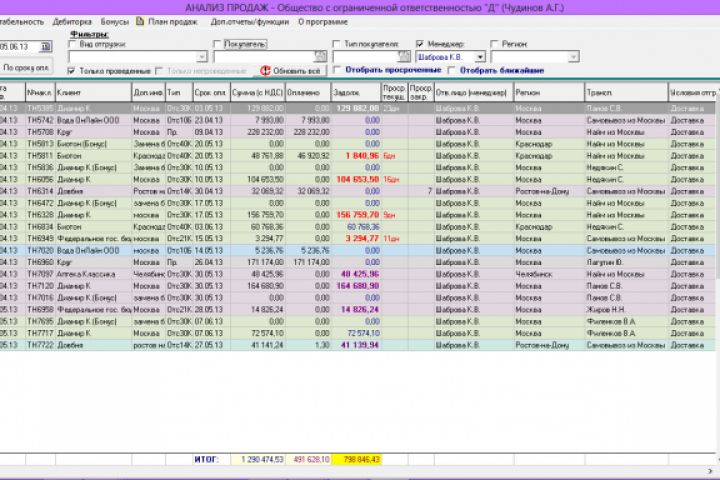Open the Дебиторка menu
This screenshot has width=720, height=480.
pyautogui.click(x=72, y=22)
